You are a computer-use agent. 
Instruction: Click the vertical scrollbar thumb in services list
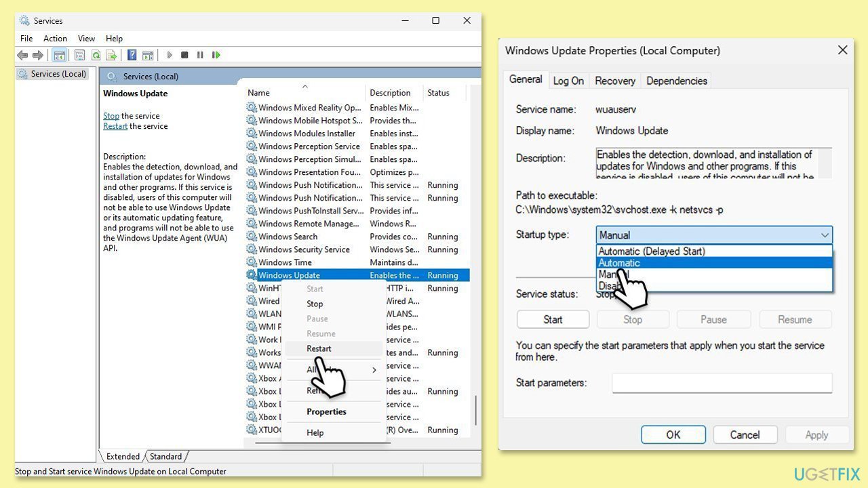(475, 411)
